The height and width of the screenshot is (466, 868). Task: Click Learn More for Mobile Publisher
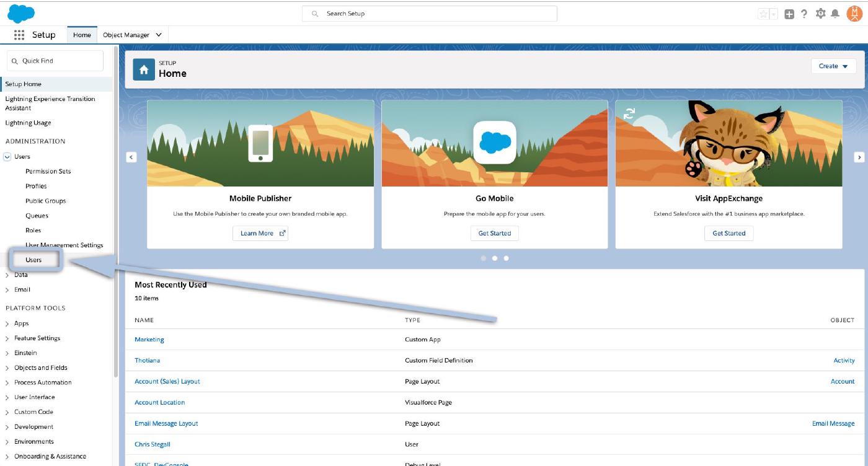260,234
